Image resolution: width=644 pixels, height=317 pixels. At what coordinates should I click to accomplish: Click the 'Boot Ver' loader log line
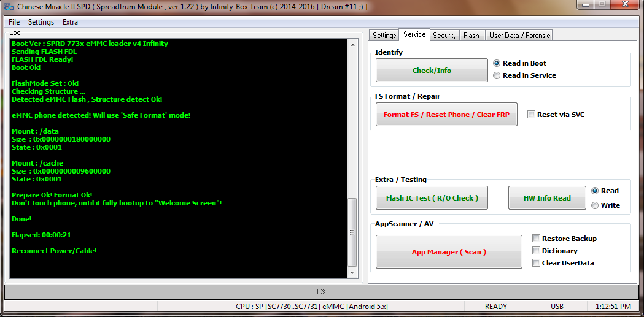[x=90, y=44]
